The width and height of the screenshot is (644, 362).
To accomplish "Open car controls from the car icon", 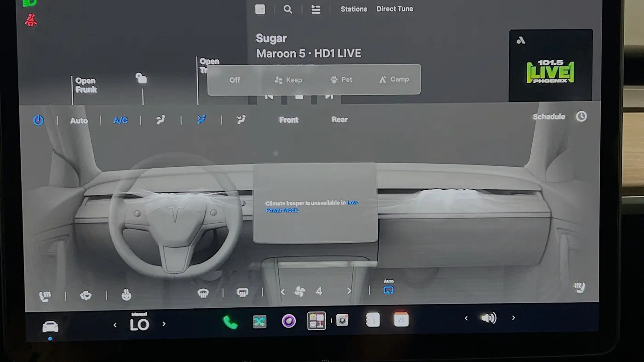I will coord(50,327).
